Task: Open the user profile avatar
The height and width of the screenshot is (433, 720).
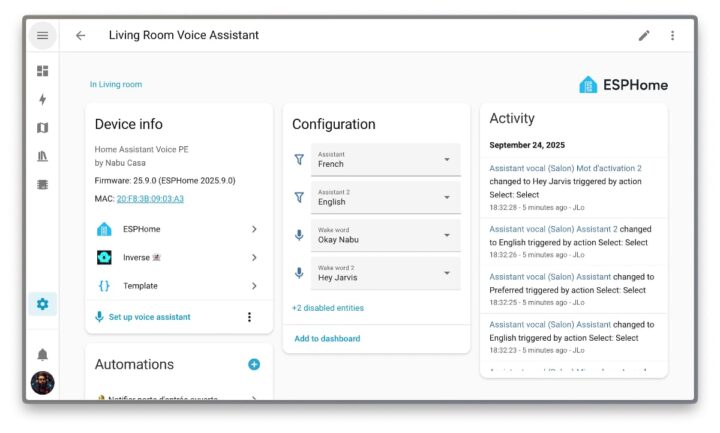Action: pos(42,383)
